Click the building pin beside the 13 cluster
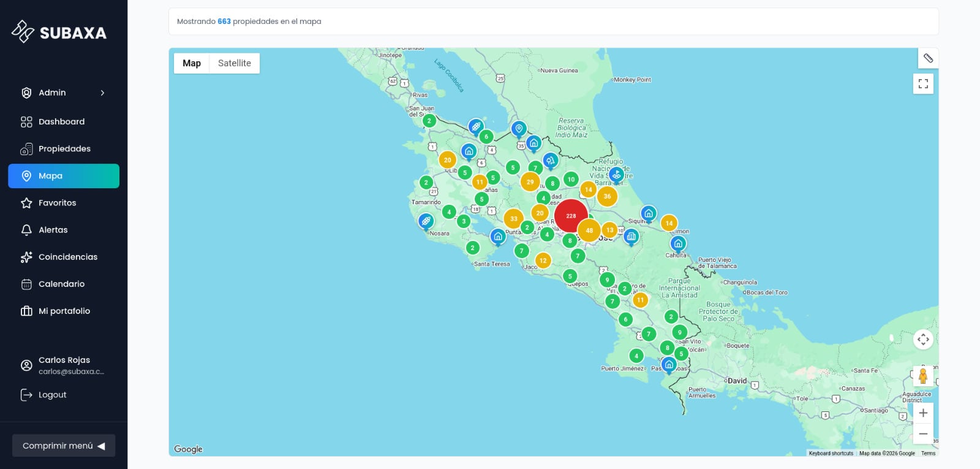The height and width of the screenshot is (469, 980). click(631, 237)
